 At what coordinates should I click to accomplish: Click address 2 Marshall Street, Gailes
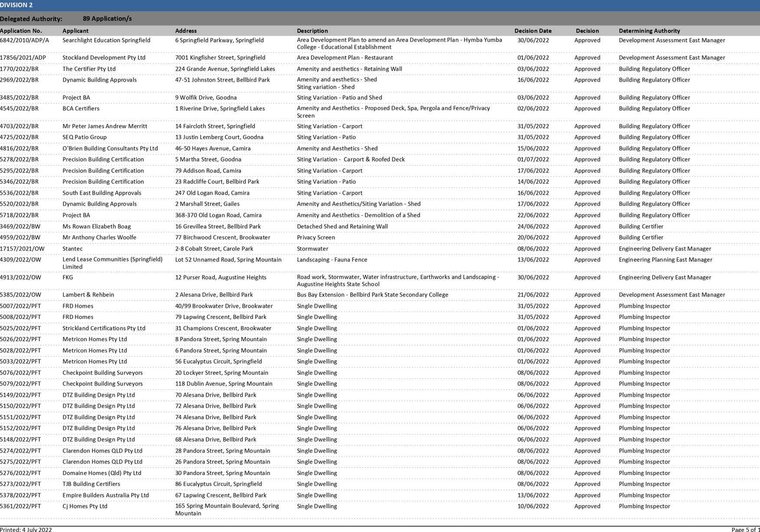point(207,204)
